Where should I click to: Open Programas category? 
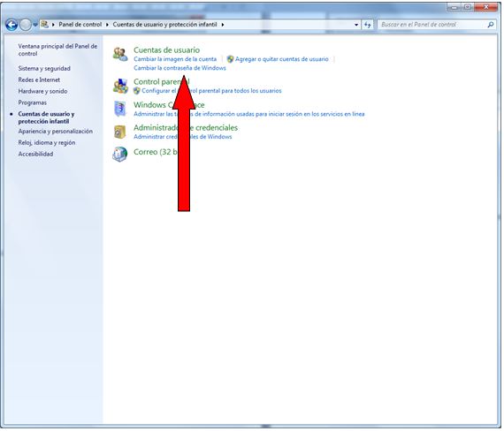32,102
